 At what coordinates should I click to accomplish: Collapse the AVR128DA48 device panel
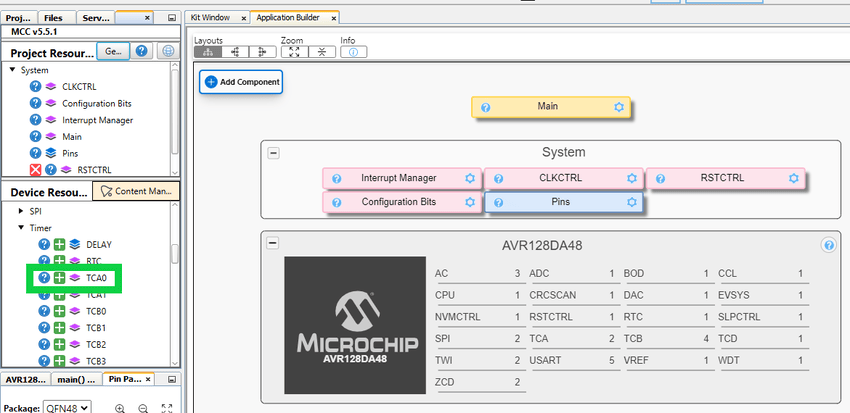[x=274, y=244]
